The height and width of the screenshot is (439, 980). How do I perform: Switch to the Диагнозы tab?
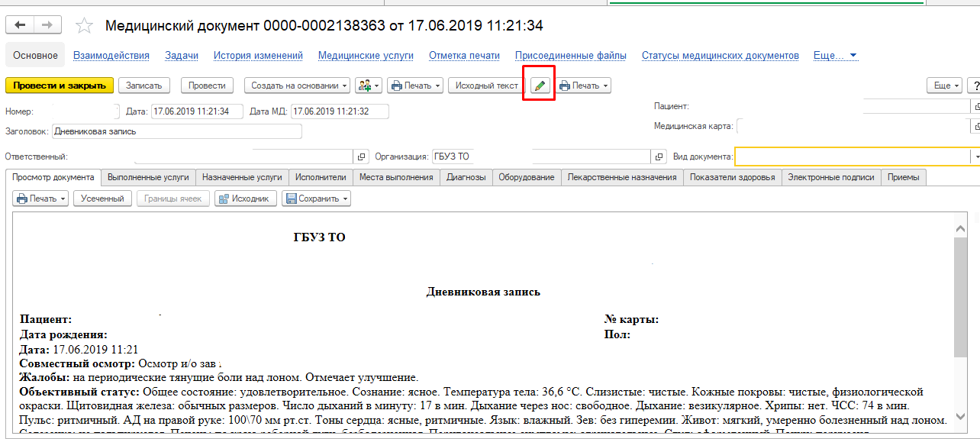tap(466, 177)
